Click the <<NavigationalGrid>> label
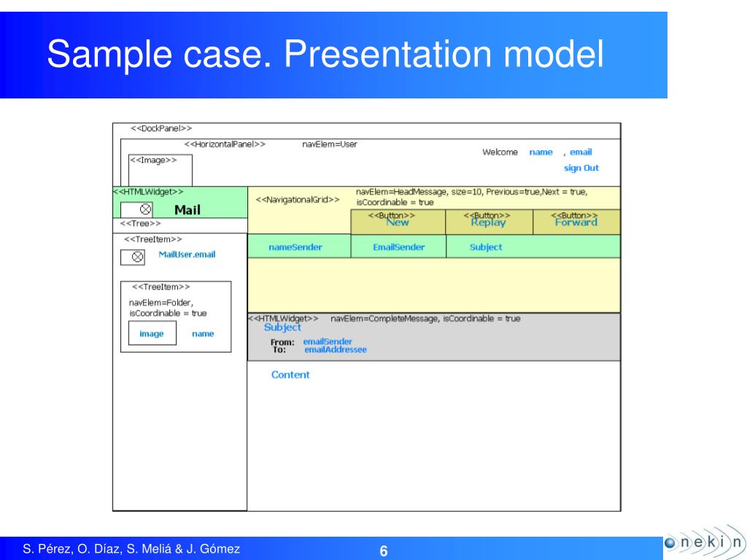 [x=298, y=200]
